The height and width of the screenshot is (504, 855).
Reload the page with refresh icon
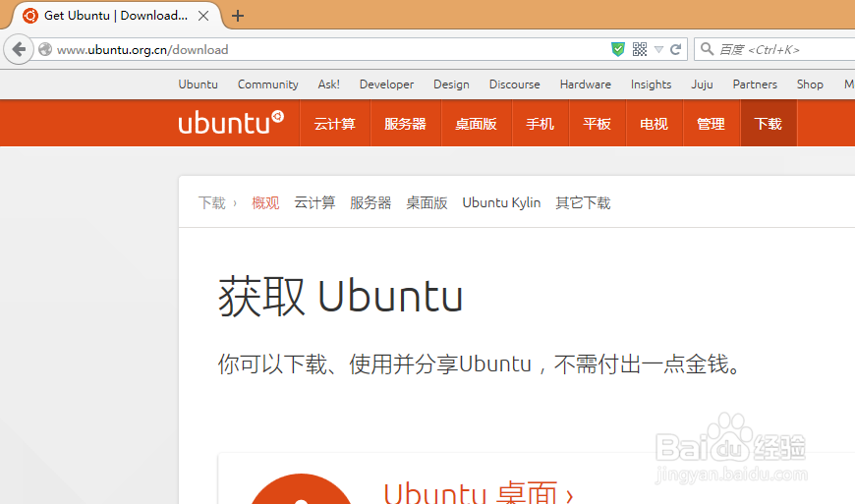coord(675,49)
